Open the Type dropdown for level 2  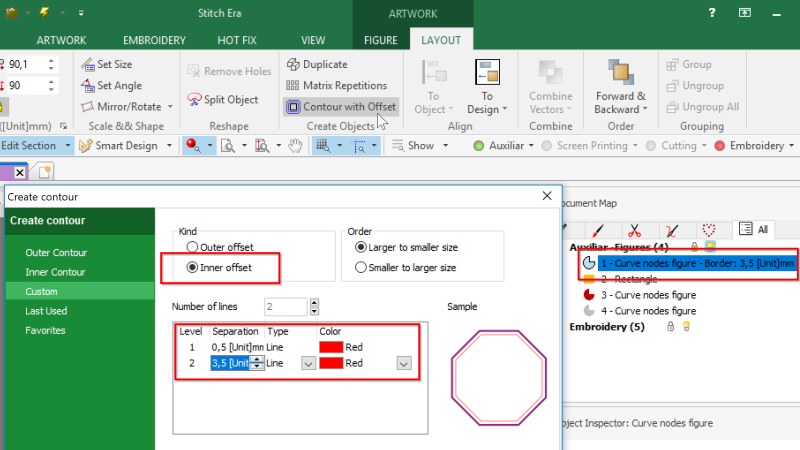[x=308, y=364]
